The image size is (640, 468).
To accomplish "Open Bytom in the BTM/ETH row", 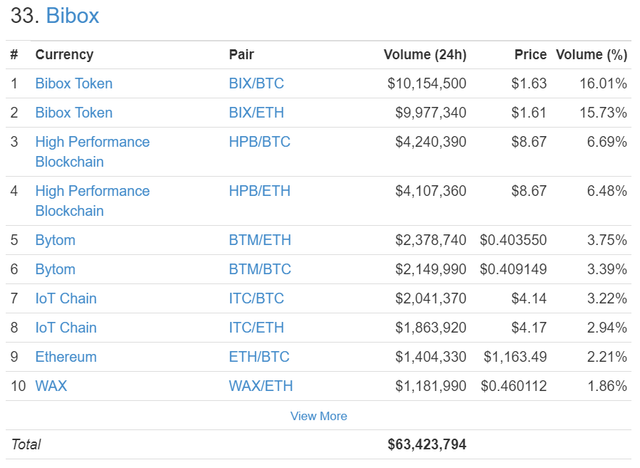I will 55,240.
